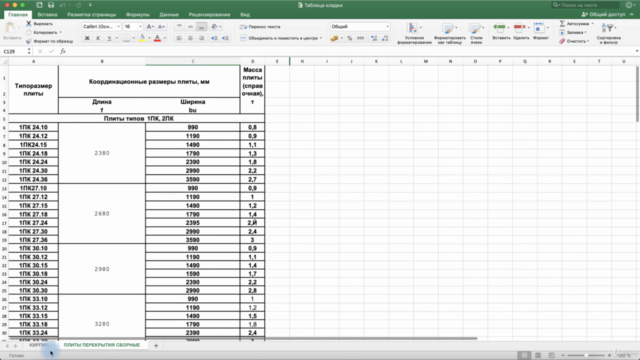640x360 pixels.
Task: Open Sort & Filter (Сортировка и фильтр)
Action: click(608, 33)
